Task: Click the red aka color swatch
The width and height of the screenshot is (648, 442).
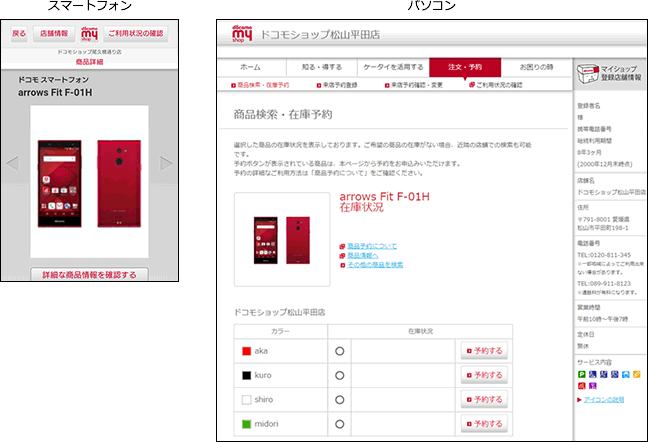Action: [x=247, y=351]
